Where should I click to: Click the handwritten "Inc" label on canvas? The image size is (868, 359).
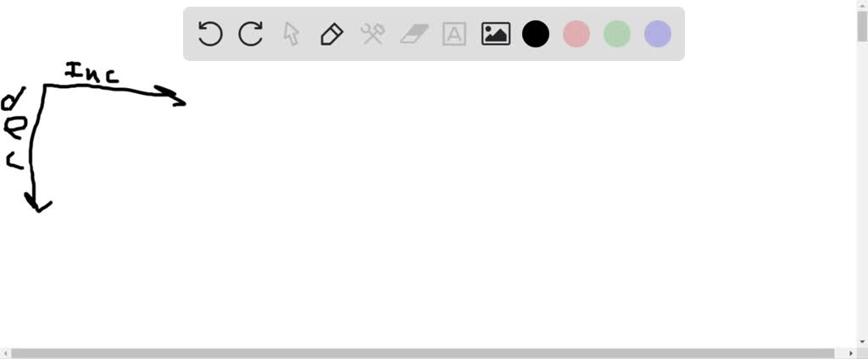[x=92, y=72]
